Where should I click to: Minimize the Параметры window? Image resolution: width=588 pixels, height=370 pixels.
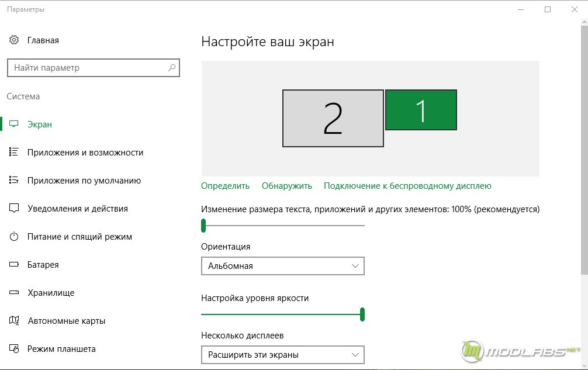pyautogui.click(x=521, y=9)
